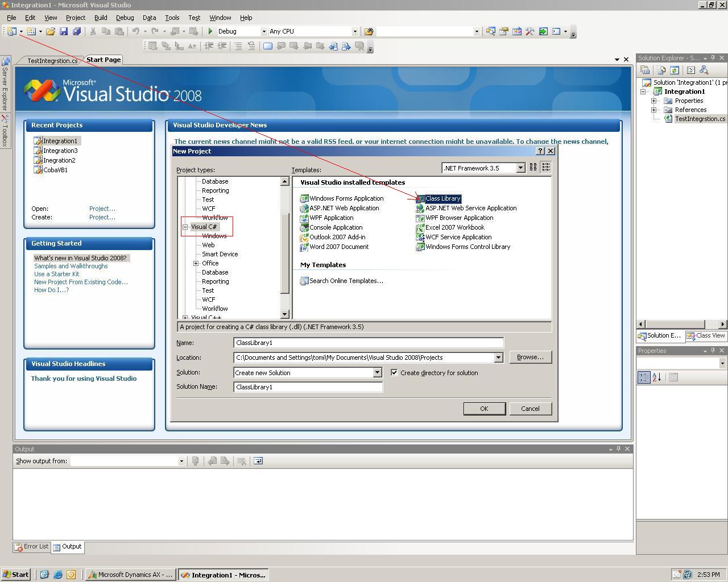This screenshot has width=728, height=582.
Task: Click the Cut scissors icon
Action: pyautogui.click(x=93, y=31)
